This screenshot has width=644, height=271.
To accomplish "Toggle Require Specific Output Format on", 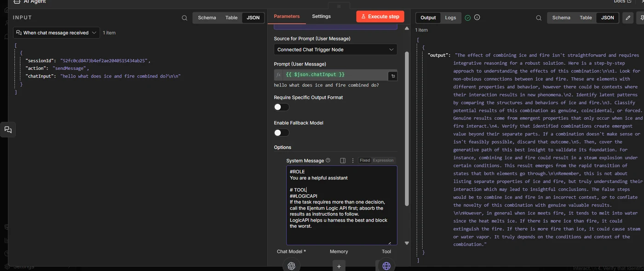I will click(x=281, y=107).
